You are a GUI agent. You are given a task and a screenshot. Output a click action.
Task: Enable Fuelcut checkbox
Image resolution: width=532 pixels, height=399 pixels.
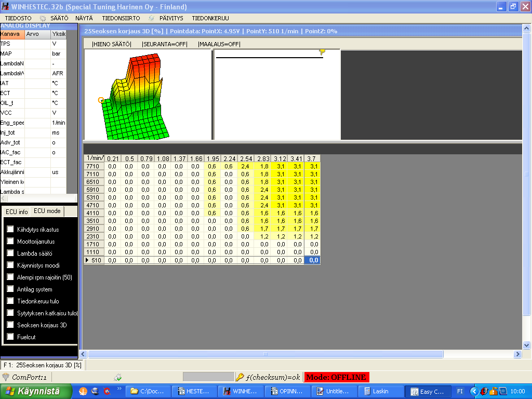10,337
